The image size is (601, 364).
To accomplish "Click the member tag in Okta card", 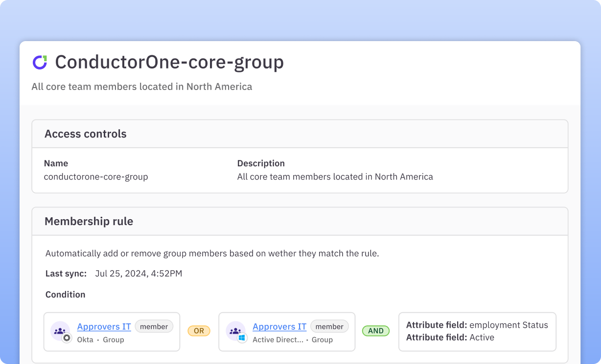I will click(x=154, y=327).
